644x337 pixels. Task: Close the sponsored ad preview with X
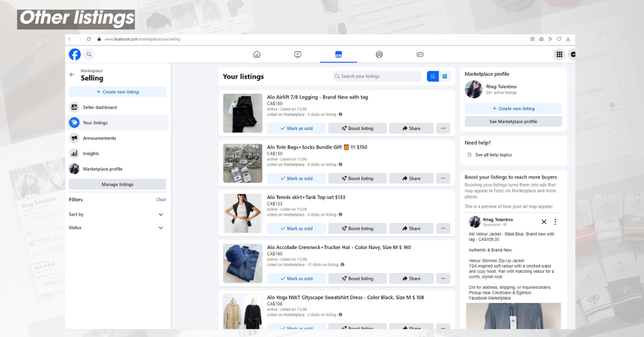tap(544, 222)
